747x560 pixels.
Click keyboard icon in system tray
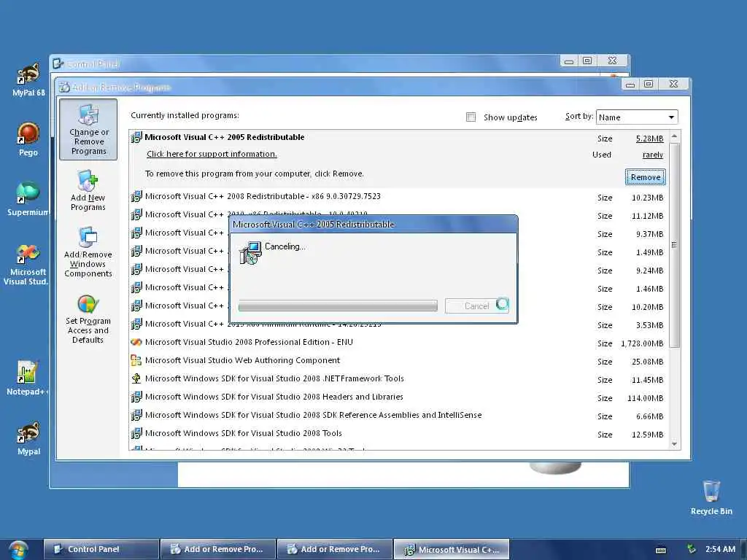pos(661,550)
